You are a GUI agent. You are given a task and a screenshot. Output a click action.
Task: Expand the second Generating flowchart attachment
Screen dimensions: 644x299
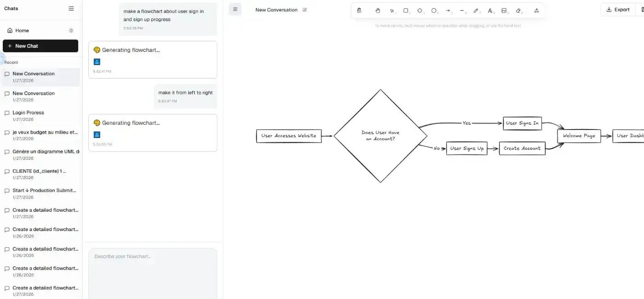[97, 134]
